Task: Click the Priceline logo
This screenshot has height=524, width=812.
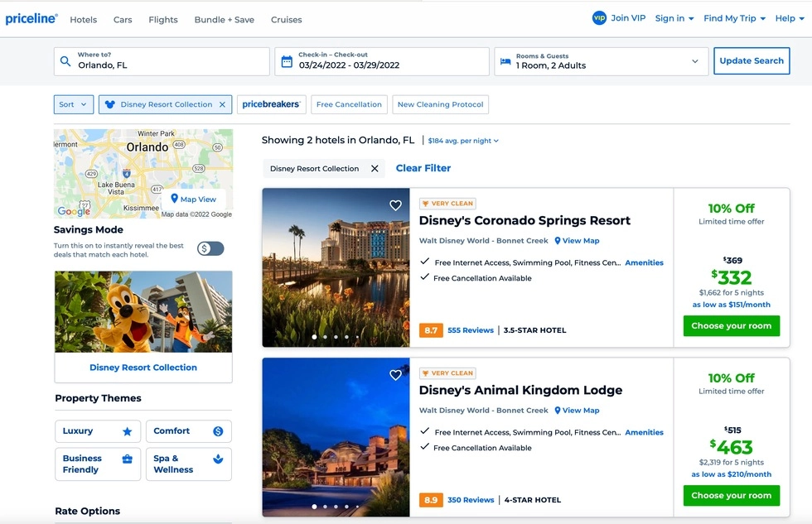Action: (x=31, y=18)
